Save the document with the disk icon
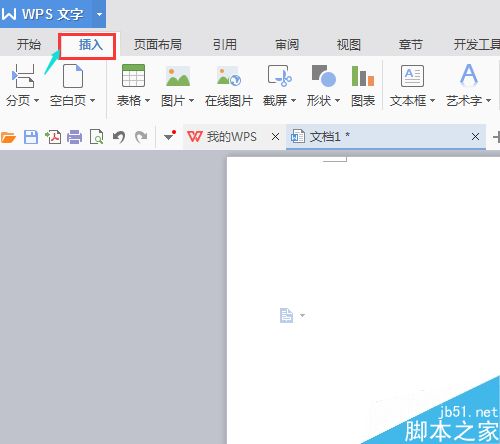 coord(31,137)
